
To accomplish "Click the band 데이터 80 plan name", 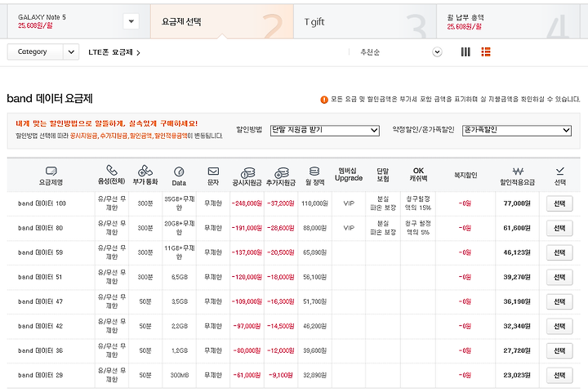I will pyautogui.click(x=41, y=228).
